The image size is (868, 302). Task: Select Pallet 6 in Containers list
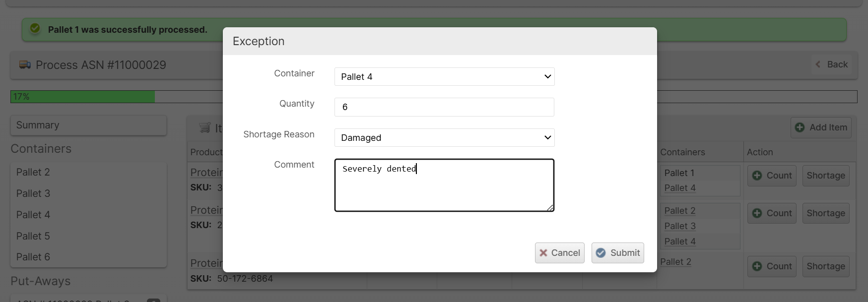[x=33, y=257]
